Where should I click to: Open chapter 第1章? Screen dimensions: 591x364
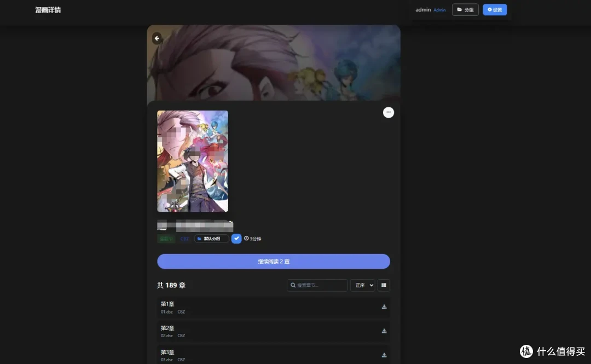(x=274, y=308)
